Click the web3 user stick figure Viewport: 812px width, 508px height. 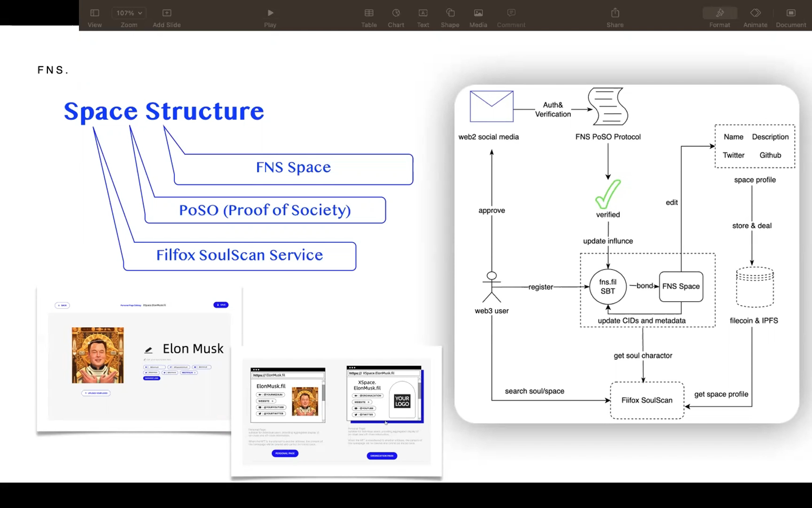click(x=492, y=287)
